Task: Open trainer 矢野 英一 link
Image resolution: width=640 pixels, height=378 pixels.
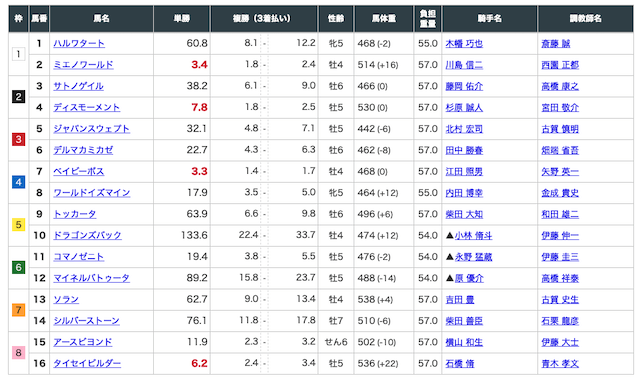Action: click(560, 171)
